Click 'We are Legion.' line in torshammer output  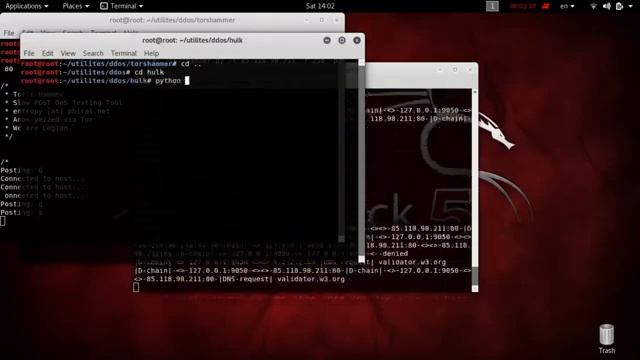coord(42,128)
